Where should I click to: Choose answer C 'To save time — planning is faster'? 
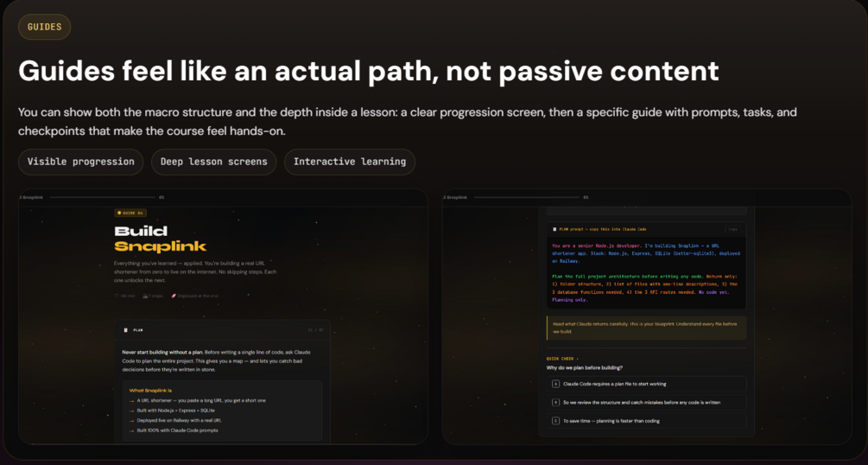point(646,421)
